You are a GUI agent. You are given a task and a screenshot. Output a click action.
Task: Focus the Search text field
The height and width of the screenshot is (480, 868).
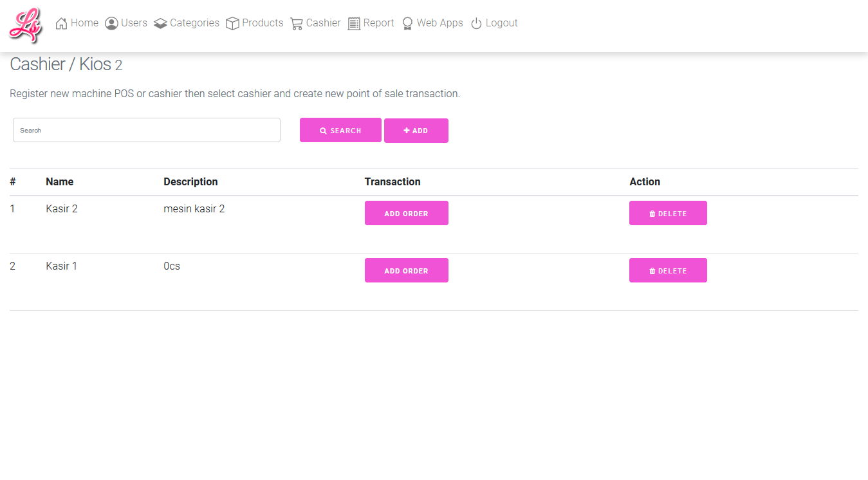[147, 130]
